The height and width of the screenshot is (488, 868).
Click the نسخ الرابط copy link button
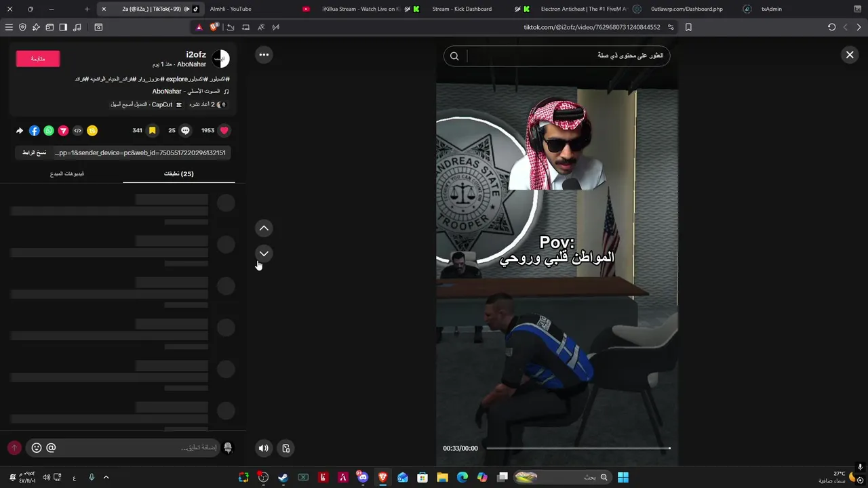point(34,152)
